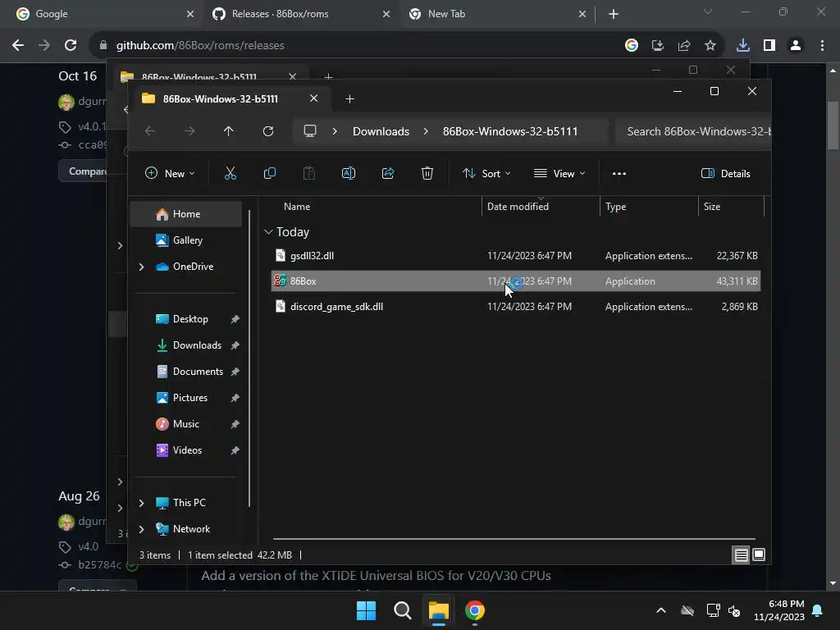Open Videos in navigation pane
The width and height of the screenshot is (840, 630).
[186, 450]
